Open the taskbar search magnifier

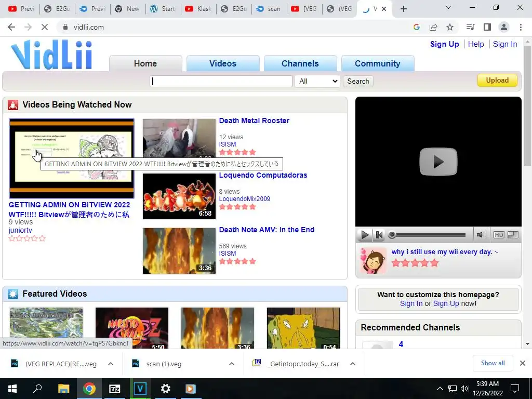coord(37,388)
